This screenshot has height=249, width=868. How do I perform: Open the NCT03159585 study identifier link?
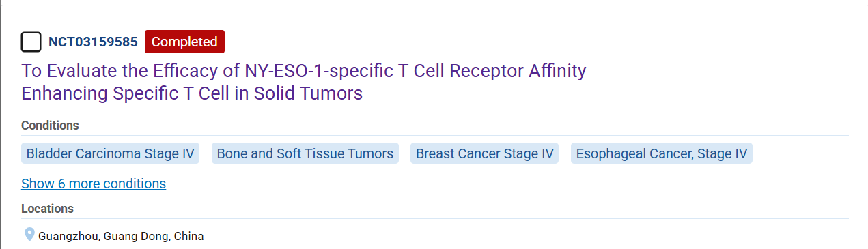click(x=93, y=42)
